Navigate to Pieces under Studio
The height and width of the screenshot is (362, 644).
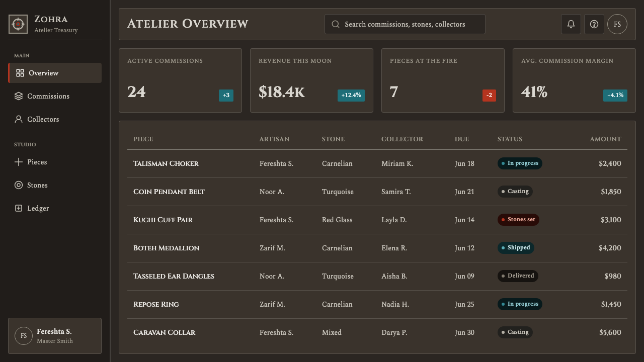coord(55,162)
